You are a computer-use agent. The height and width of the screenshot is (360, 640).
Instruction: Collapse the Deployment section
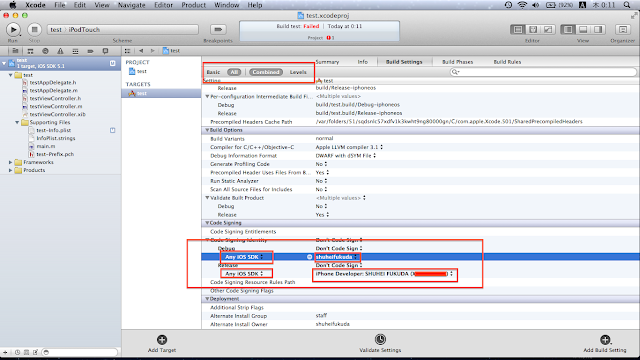click(x=207, y=299)
